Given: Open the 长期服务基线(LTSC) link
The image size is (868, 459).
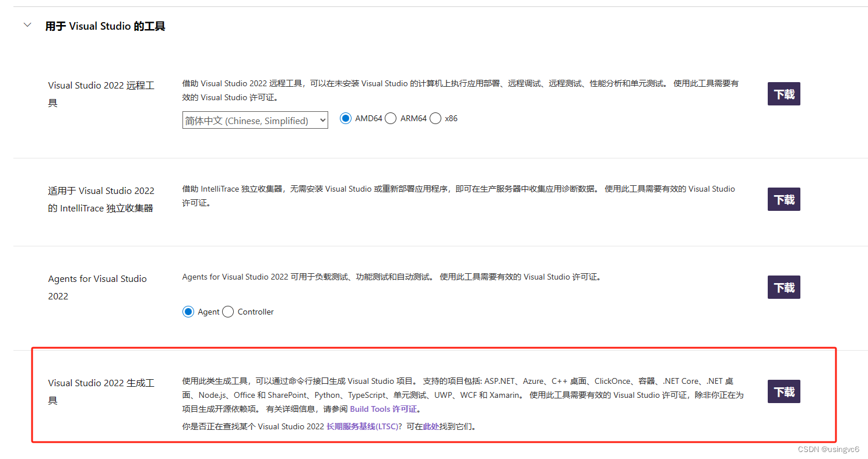Looking at the screenshot, I should (x=361, y=426).
